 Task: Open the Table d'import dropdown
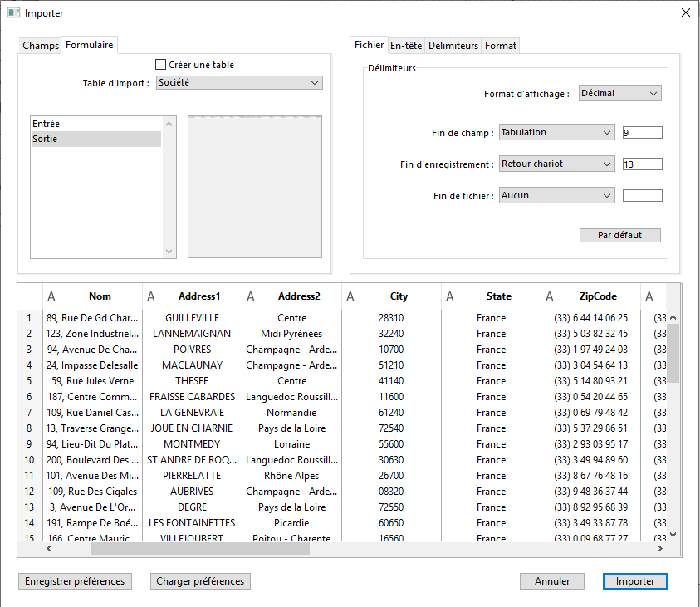tap(238, 83)
